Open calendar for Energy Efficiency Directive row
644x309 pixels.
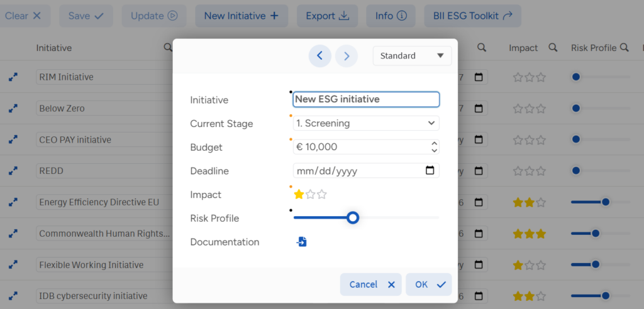pyautogui.click(x=479, y=202)
